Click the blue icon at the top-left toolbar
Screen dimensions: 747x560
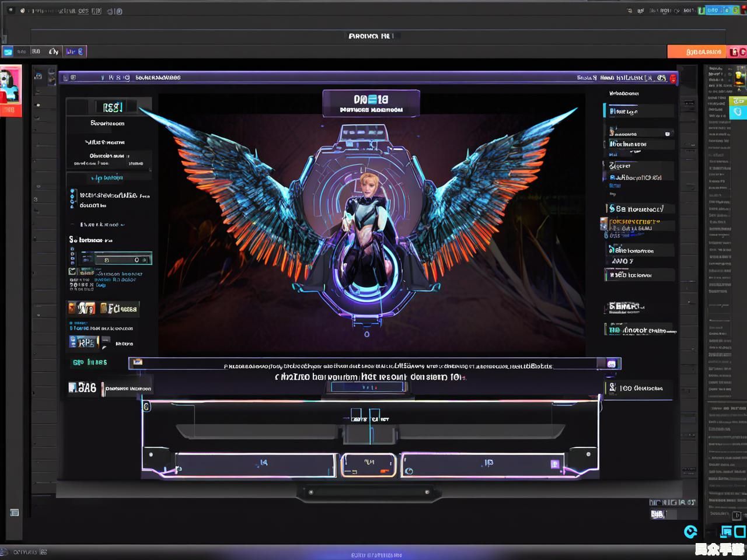point(8,52)
